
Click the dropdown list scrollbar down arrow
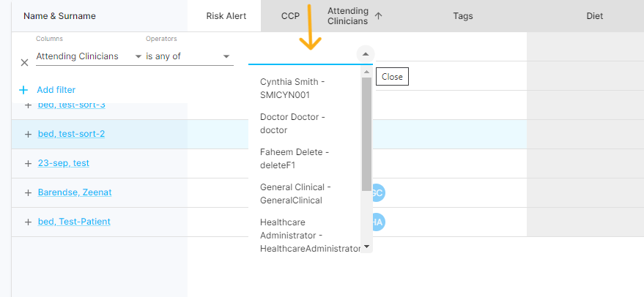(x=366, y=248)
